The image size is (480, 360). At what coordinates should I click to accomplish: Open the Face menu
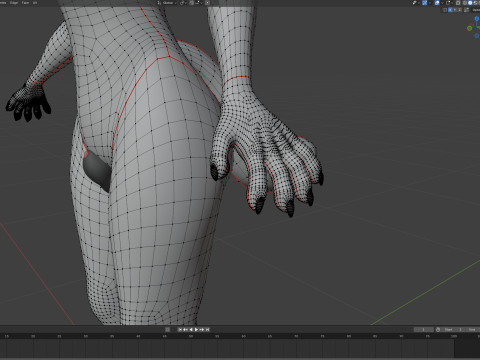pos(25,3)
